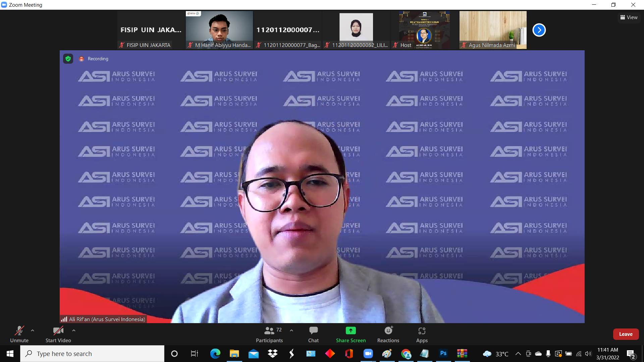Viewport: 644px width, 362px height.
Task: Expand video options arrow next to Start Video
Action: tap(74, 330)
